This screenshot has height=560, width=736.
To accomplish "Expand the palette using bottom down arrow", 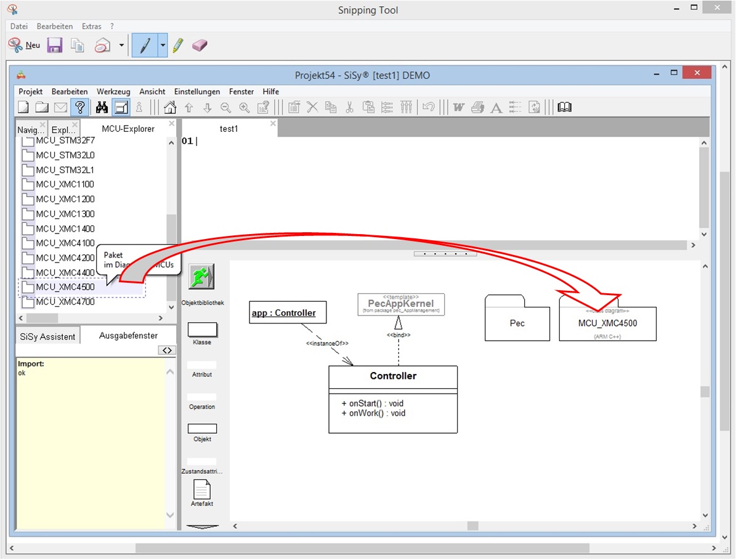I will (x=202, y=527).
